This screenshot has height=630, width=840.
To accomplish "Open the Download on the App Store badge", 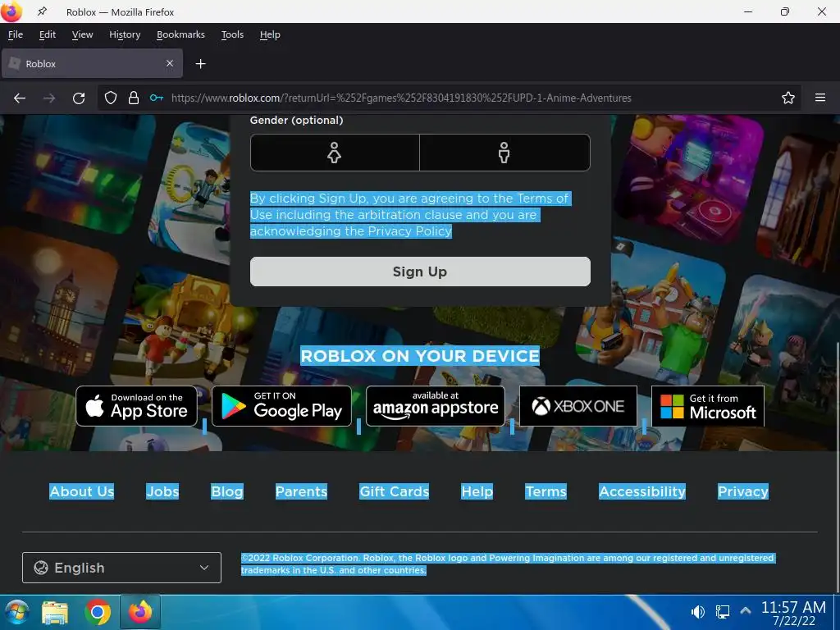I will [137, 406].
